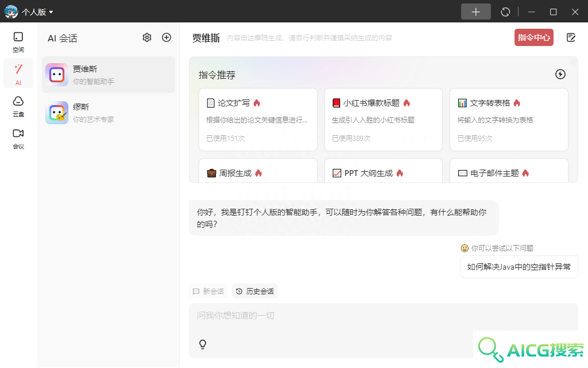Click the 缪斯 painter avatar

coord(57,113)
